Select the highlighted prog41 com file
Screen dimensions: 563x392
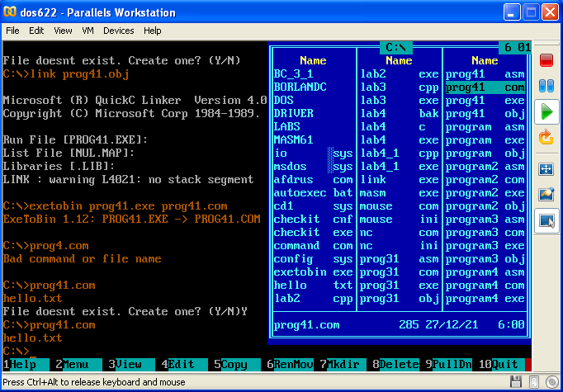[485, 87]
